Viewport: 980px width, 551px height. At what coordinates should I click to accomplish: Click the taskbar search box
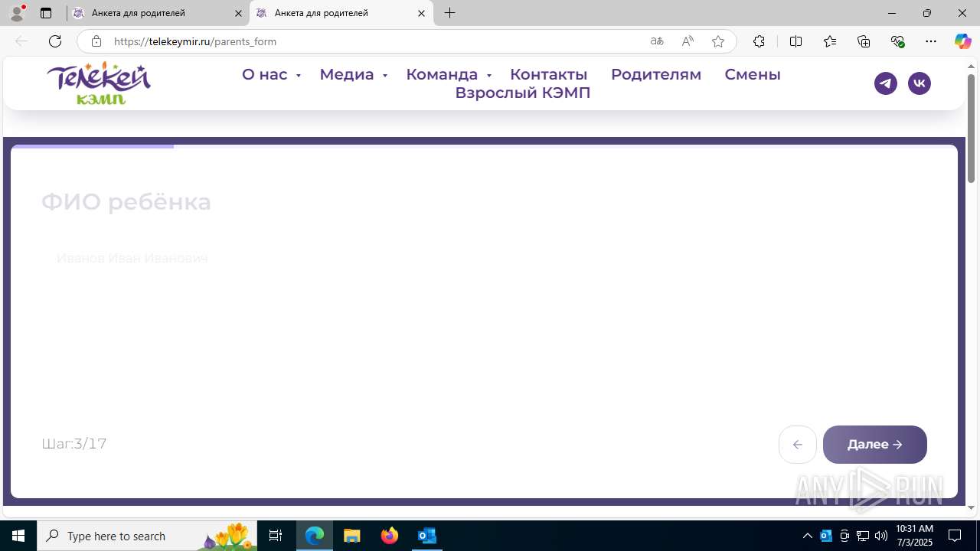(149, 536)
